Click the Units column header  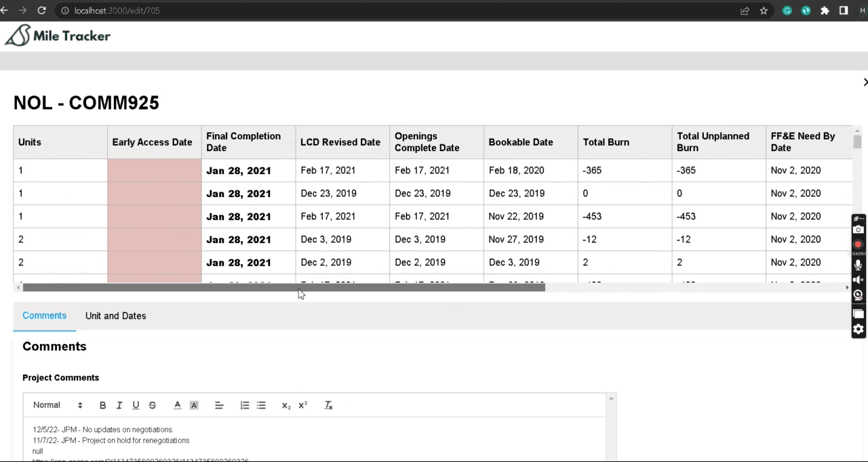[60, 142]
